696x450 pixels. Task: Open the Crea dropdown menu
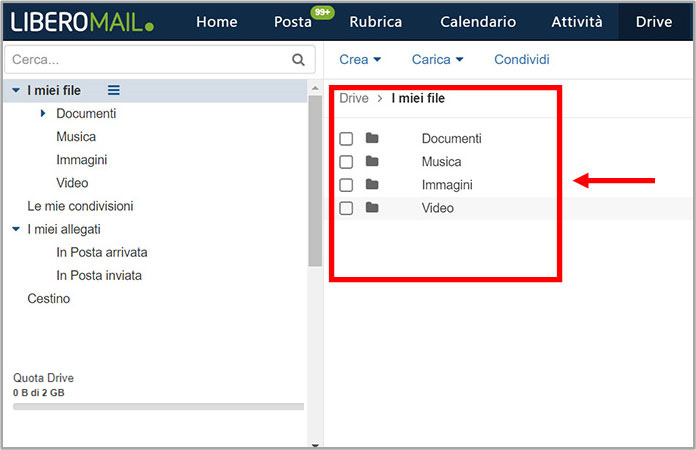360,60
